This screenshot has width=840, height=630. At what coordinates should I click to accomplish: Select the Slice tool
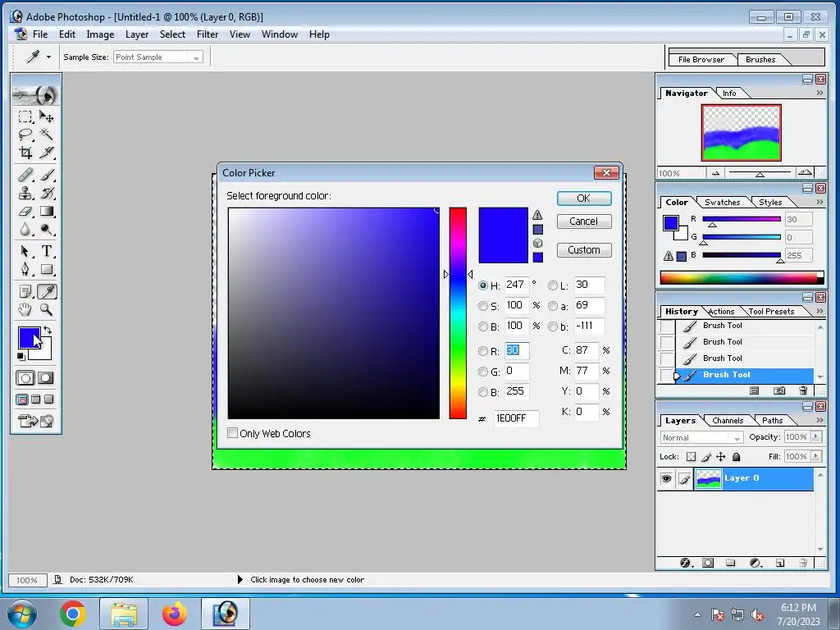[47, 152]
